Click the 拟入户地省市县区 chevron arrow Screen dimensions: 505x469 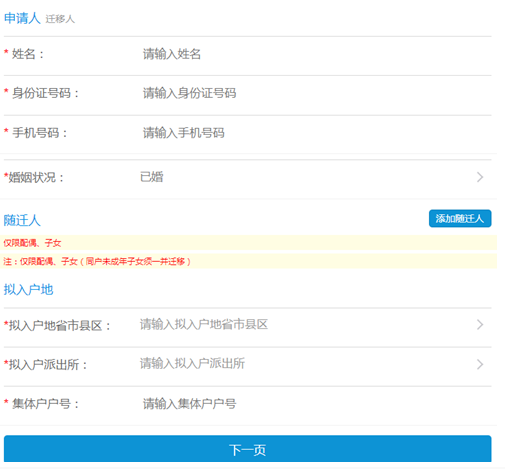pyautogui.click(x=480, y=324)
